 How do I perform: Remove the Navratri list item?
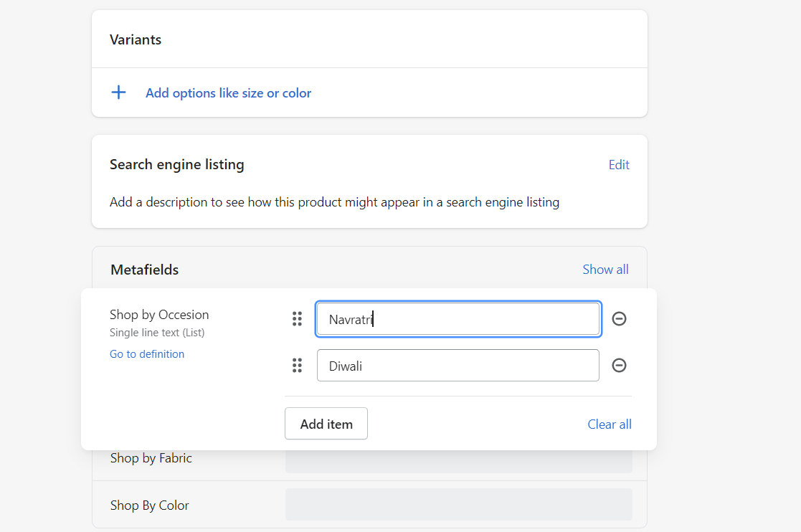click(619, 319)
